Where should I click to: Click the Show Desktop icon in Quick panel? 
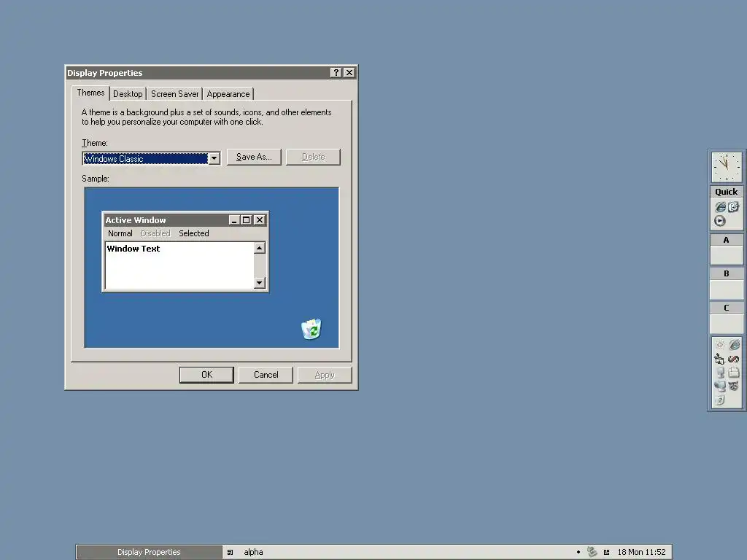[x=733, y=206]
